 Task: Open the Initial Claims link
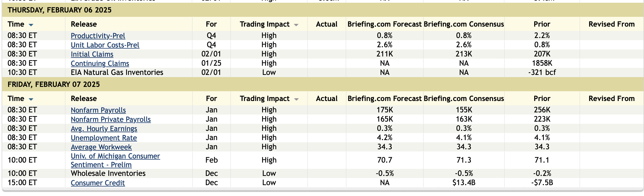92,54
